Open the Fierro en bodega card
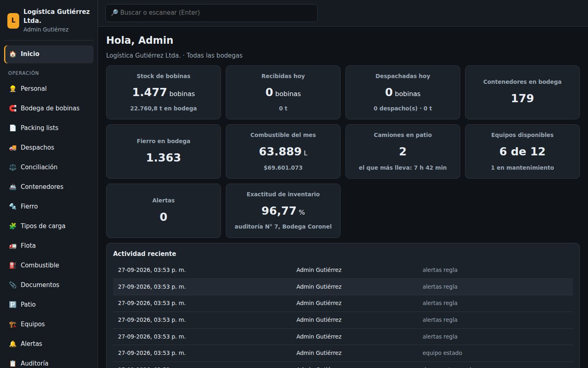 pyautogui.click(x=163, y=151)
